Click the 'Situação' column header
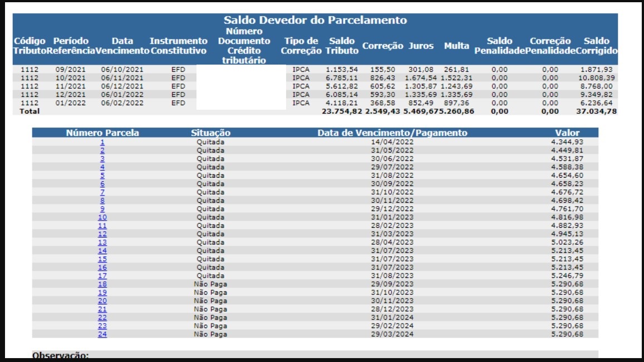The image size is (644, 362). [x=211, y=133]
